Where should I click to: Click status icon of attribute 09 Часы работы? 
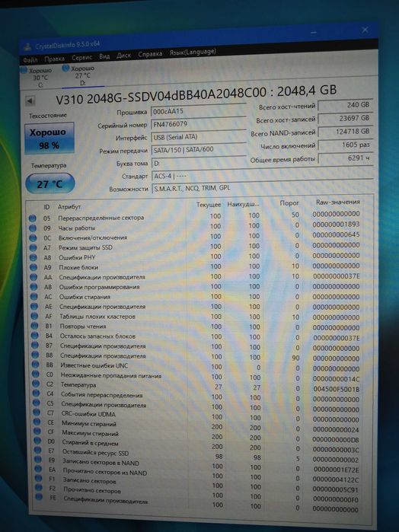(x=33, y=228)
